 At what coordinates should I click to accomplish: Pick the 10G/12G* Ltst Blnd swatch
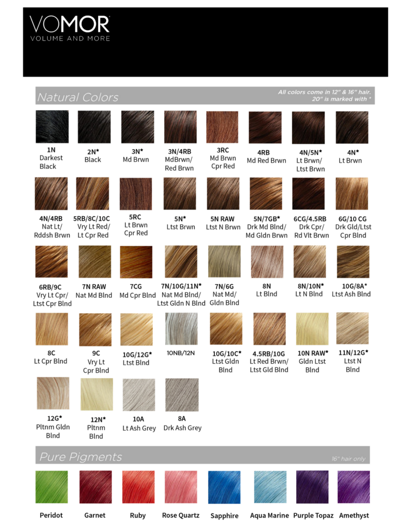(x=137, y=329)
